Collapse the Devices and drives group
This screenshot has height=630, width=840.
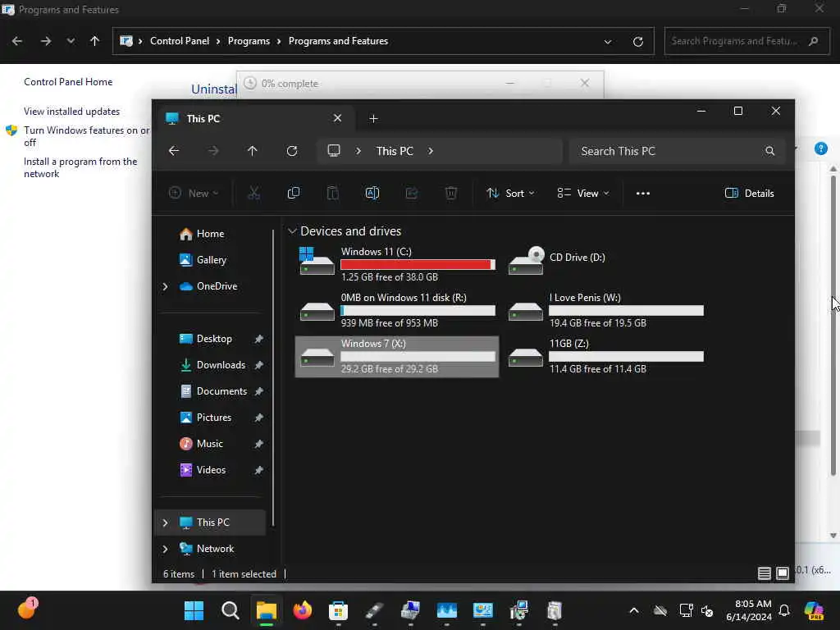point(292,231)
